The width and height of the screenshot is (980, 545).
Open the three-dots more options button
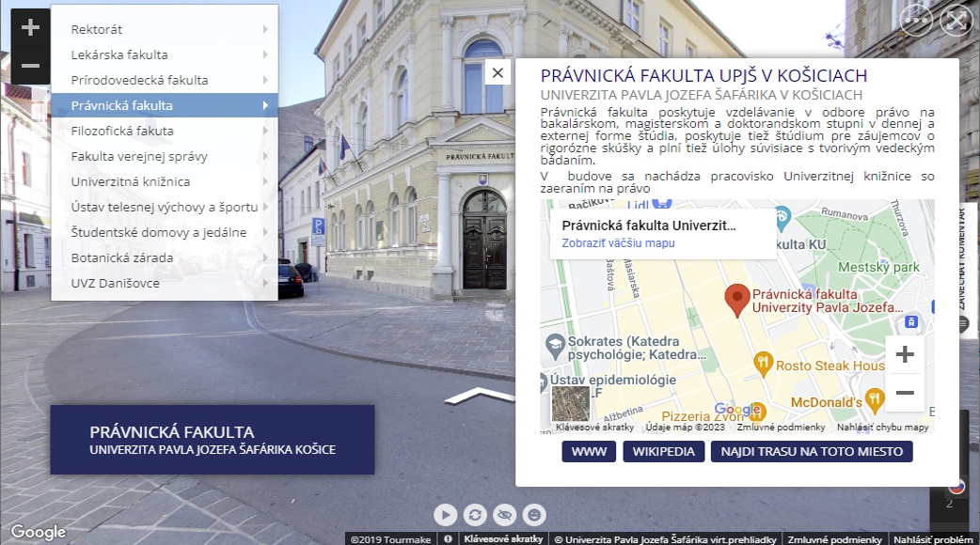coord(916,20)
